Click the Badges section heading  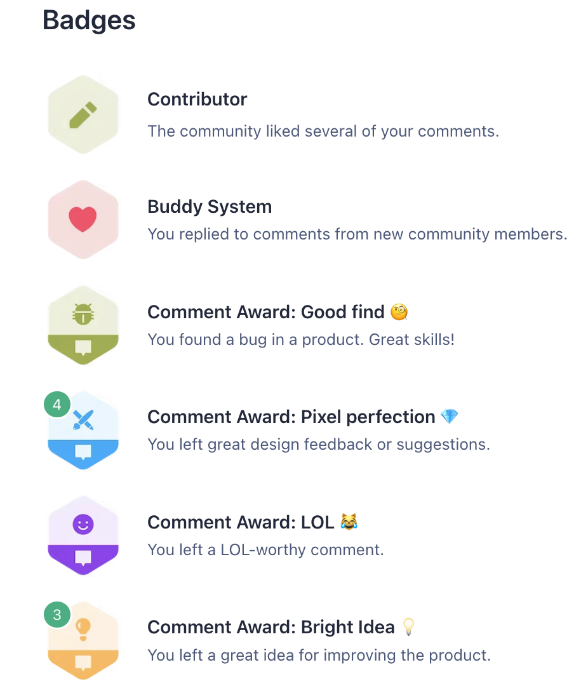pyautogui.click(x=89, y=20)
